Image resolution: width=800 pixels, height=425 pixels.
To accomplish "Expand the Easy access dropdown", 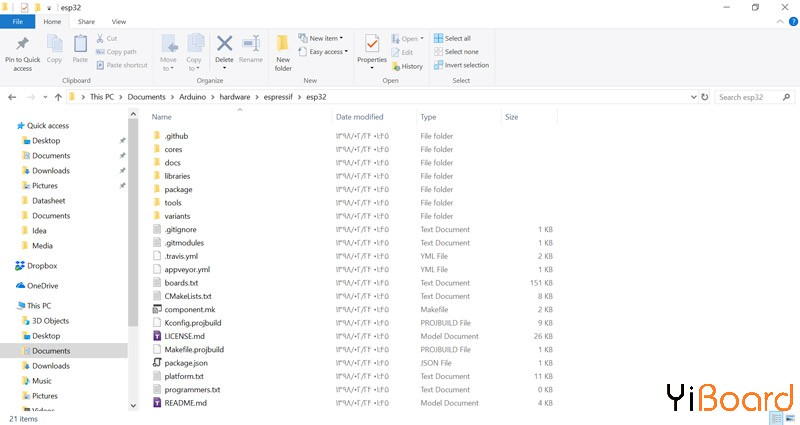I will click(346, 52).
